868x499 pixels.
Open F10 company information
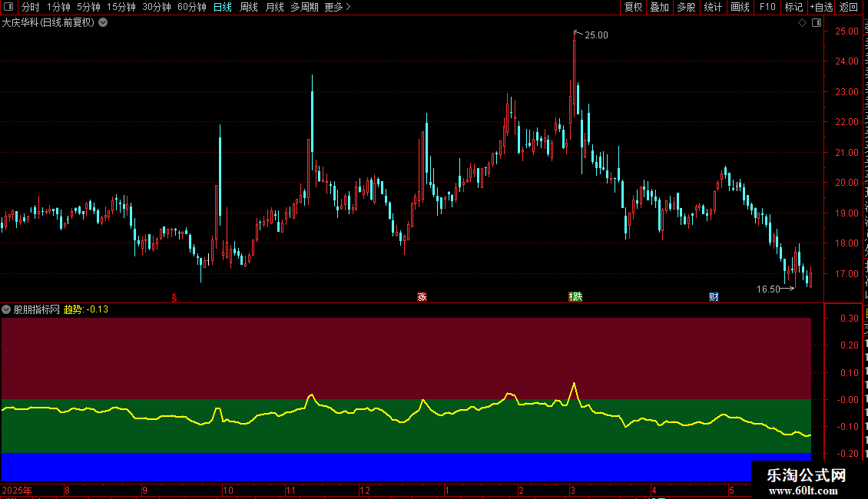(x=767, y=7)
